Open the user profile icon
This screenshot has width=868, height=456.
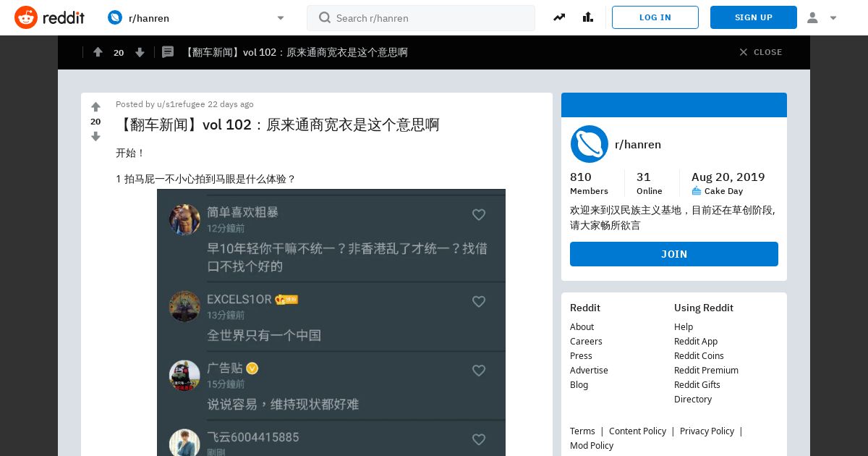(x=812, y=18)
